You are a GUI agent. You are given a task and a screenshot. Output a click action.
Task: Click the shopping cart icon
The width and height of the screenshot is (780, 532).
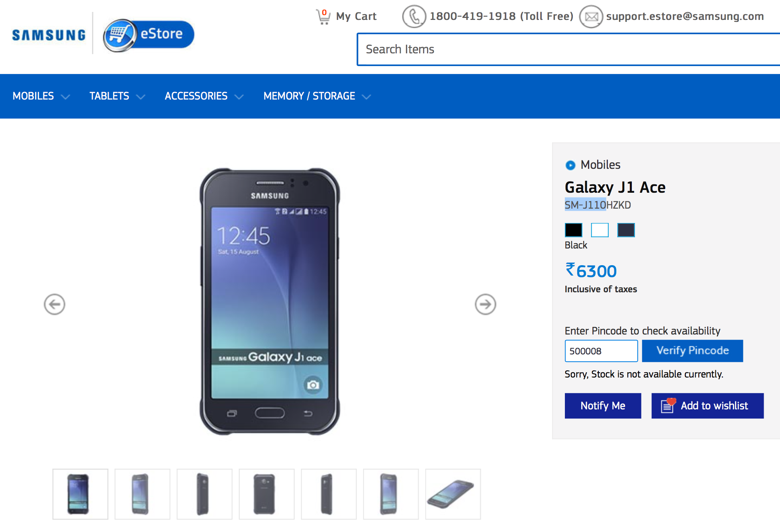point(323,17)
